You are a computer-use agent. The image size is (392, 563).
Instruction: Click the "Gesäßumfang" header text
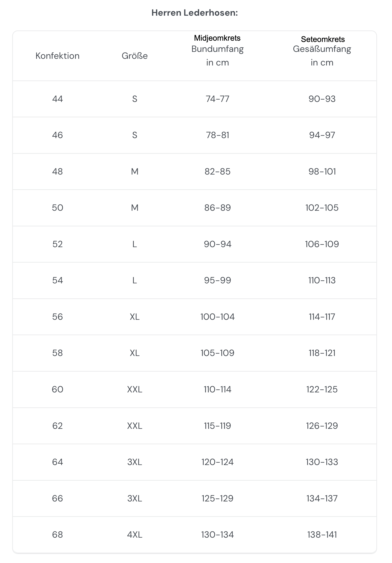pyautogui.click(x=322, y=49)
